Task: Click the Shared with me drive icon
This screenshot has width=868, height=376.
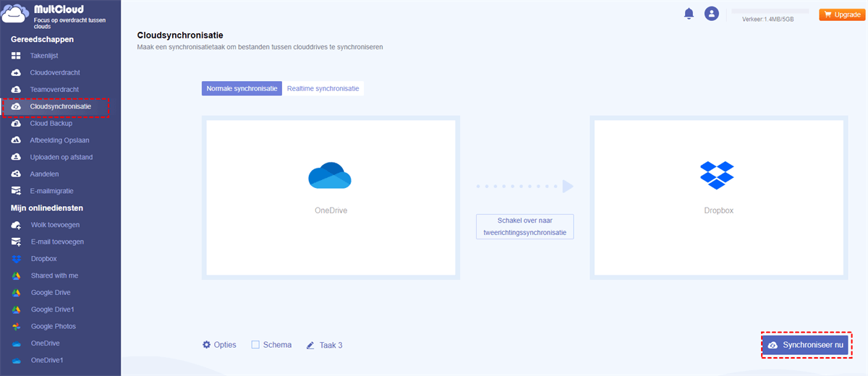Action: (x=16, y=275)
